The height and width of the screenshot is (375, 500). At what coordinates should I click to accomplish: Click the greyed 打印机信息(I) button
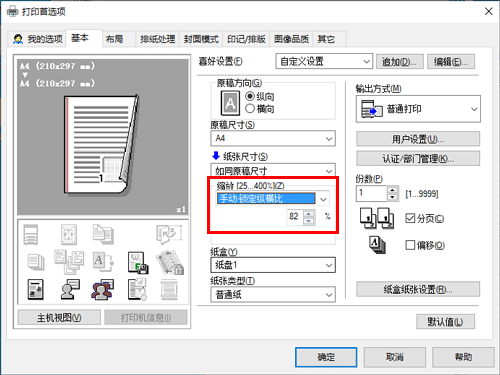click(146, 317)
